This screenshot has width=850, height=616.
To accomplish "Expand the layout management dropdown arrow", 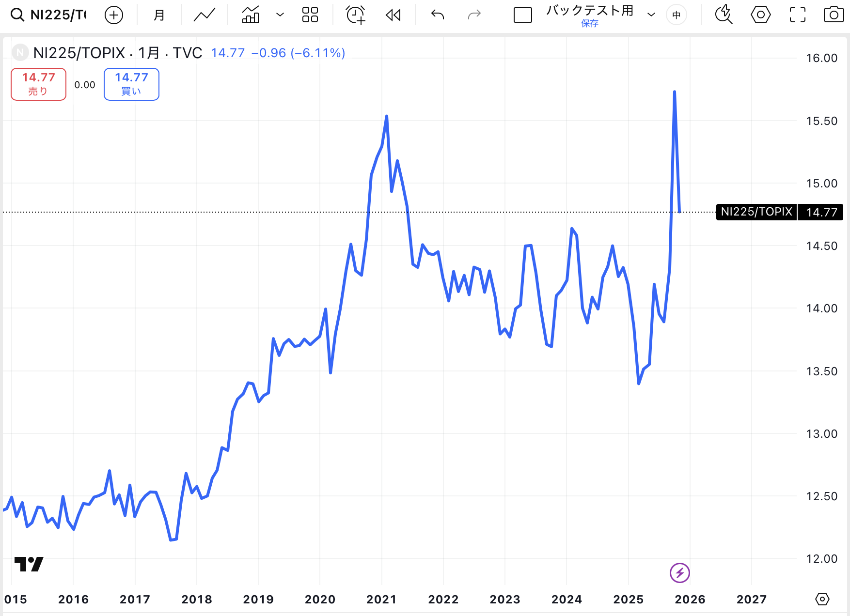I will click(x=651, y=15).
